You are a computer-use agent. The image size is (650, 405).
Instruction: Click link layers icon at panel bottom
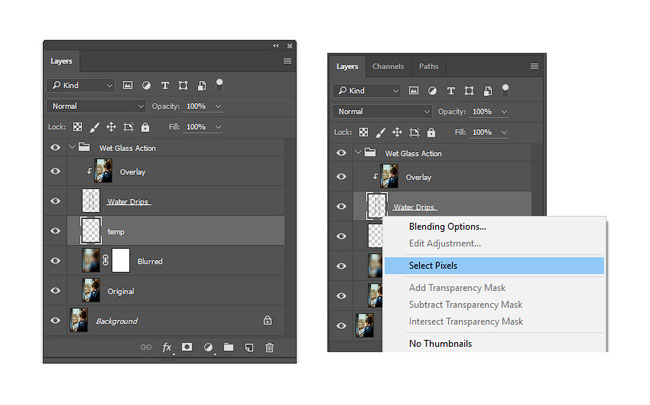click(146, 347)
